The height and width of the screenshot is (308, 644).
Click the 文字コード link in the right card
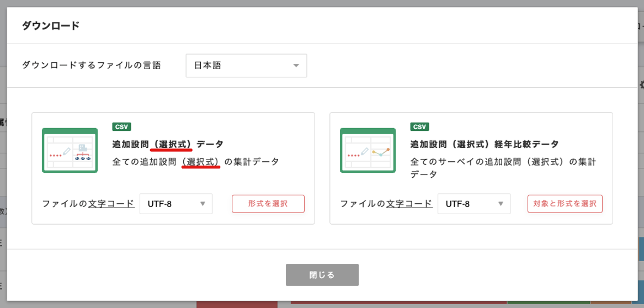pyautogui.click(x=409, y=204)
